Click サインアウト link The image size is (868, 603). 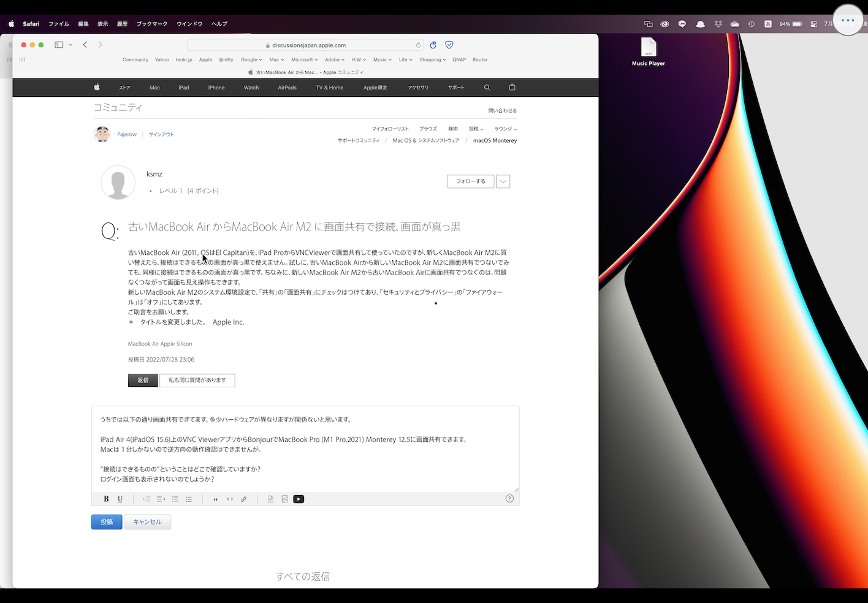(x=161, y=134)
